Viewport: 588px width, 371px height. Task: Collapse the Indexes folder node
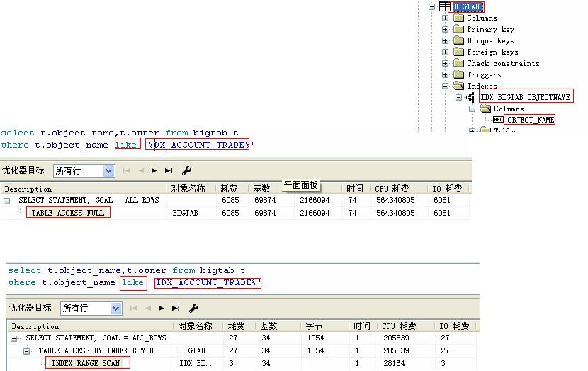tap(445, 86)
